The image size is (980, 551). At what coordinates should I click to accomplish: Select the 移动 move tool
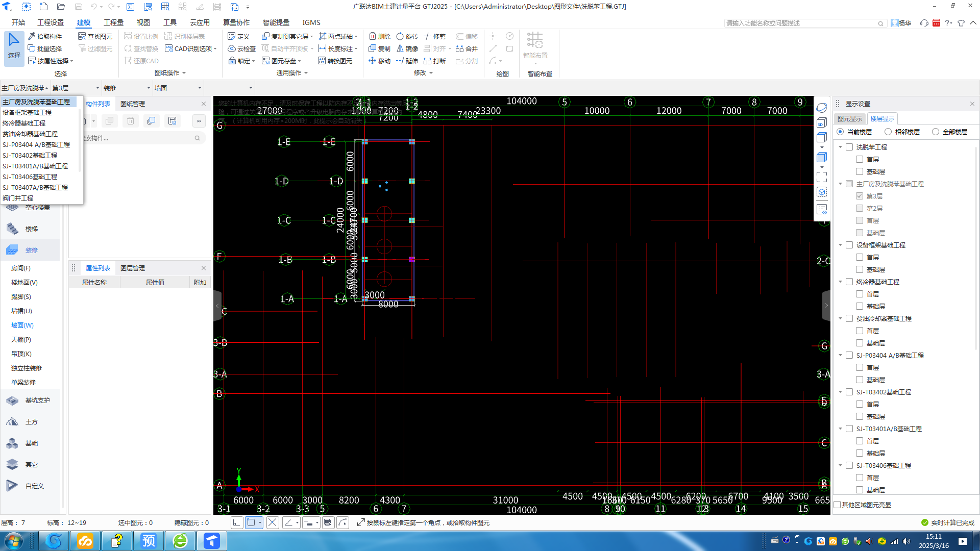(380, 61)
